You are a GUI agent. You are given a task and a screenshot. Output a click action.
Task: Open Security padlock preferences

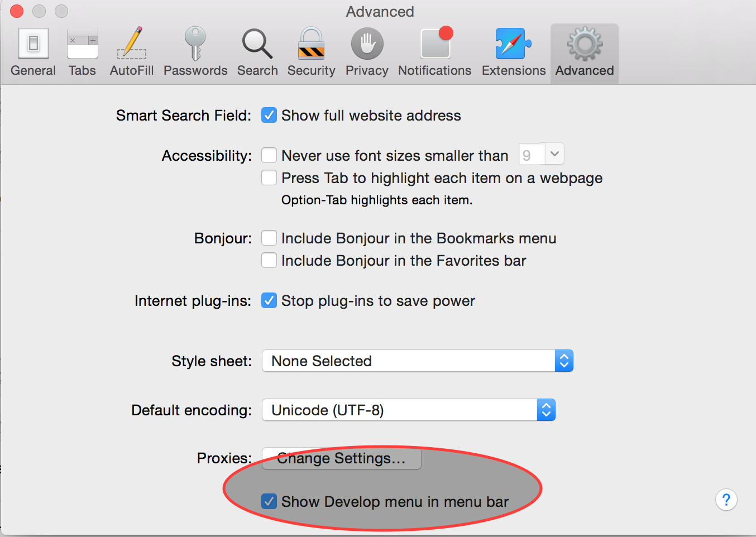pyautogui.click(x=311, y=53)
